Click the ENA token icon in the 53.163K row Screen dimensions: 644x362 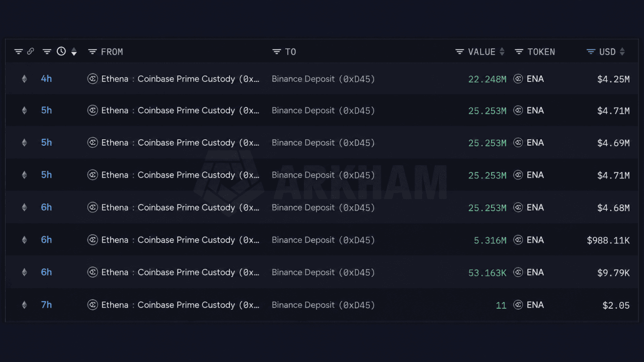(518, 272)
